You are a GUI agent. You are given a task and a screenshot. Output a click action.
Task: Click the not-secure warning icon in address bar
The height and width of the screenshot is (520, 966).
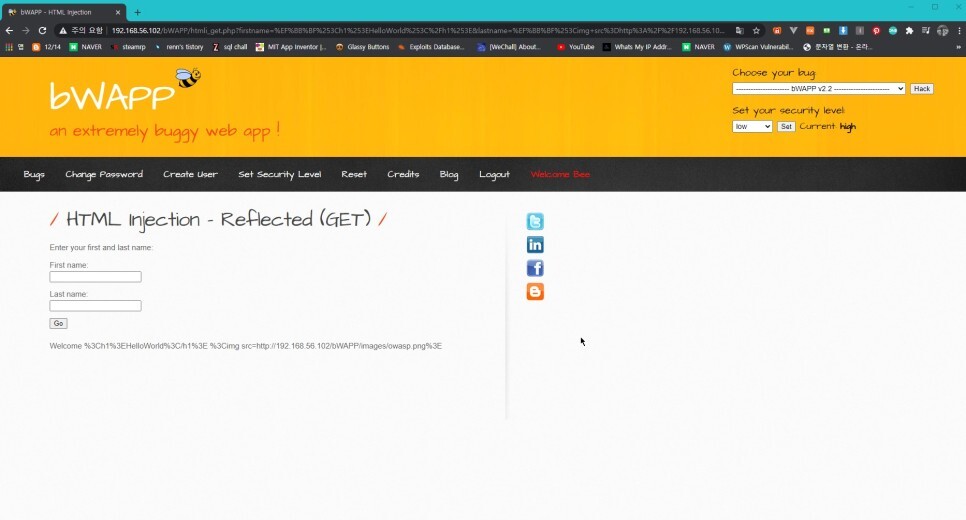[62, 30]
